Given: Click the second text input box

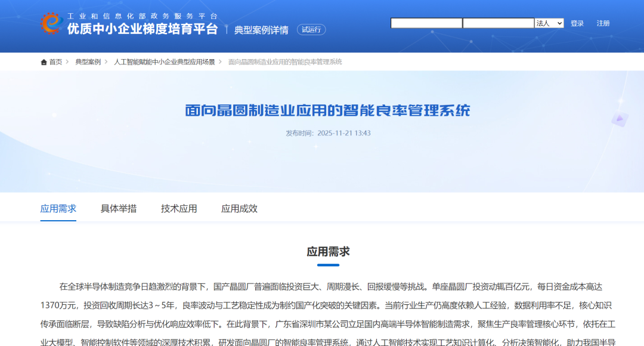Looking at the screenshot, I should 499,23.
